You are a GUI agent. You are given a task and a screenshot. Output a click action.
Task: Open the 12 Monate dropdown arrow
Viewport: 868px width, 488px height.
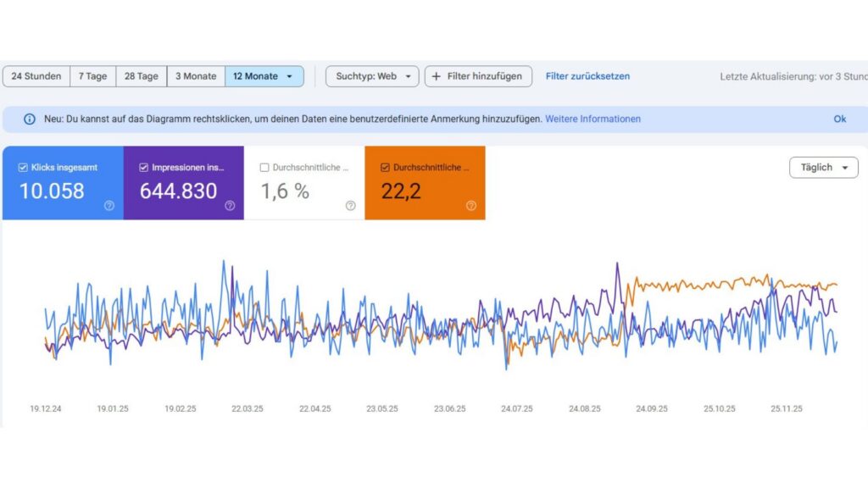289,76
